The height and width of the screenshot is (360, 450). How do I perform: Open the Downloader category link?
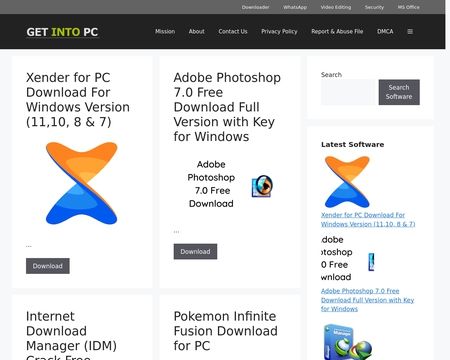coord(255,7)
